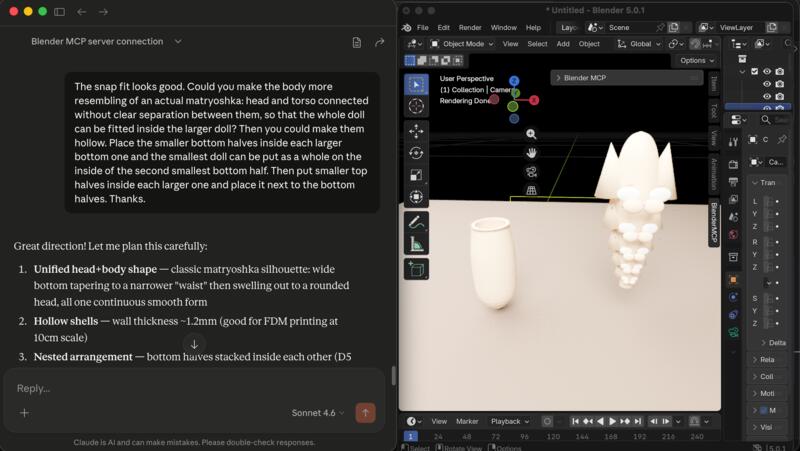The image size is (800, 451).
Task: Collapse the Transform panel in properties
Action: (x=765, y=183)
